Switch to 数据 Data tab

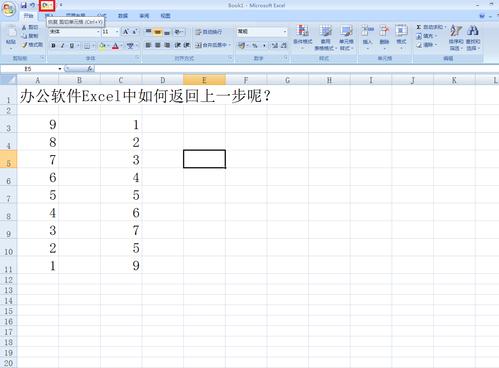coord(123,16)
